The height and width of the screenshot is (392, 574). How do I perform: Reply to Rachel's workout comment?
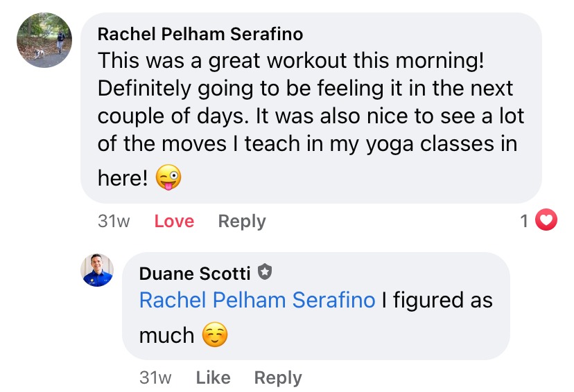point(241,222)
